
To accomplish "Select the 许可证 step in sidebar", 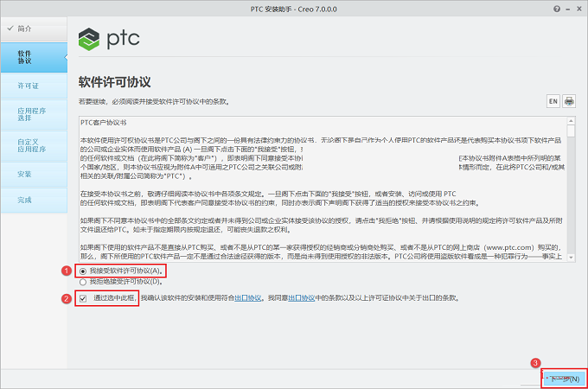I will pos(34,86).
